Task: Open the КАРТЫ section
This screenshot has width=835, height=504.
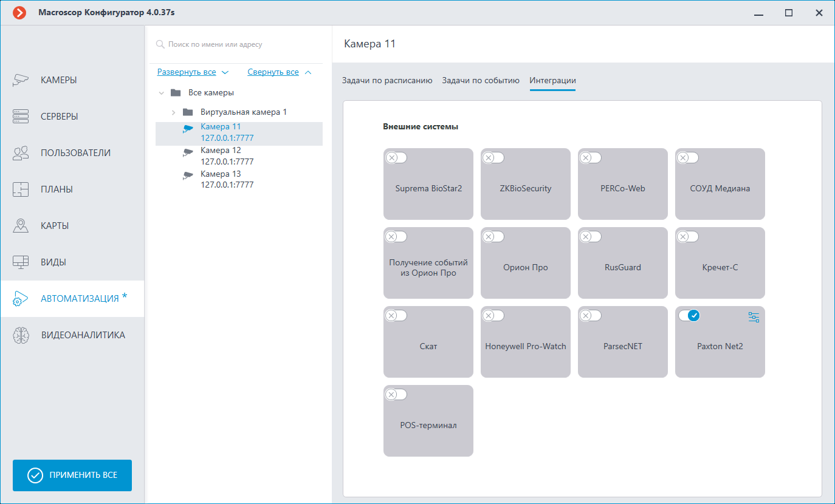Action: [72, 226]
